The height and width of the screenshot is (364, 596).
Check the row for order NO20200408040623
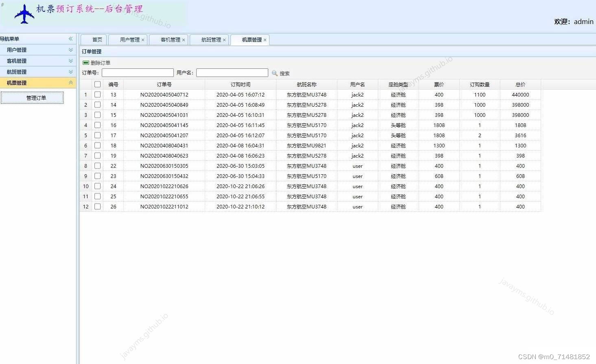97,156
